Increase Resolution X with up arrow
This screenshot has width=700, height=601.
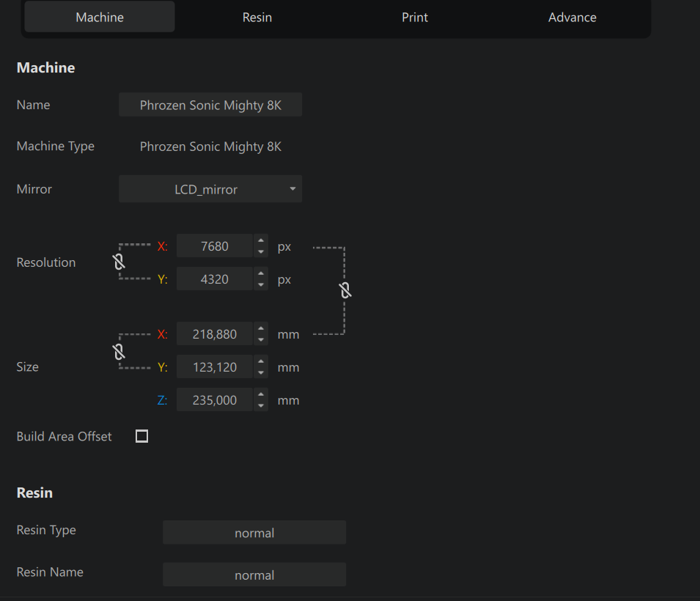click(261, 240)
